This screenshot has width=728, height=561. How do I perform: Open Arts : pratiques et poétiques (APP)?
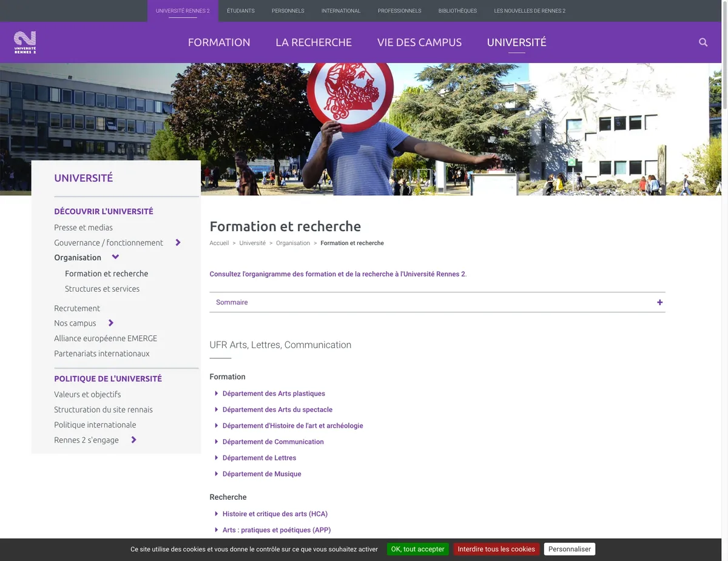(277, 529)
